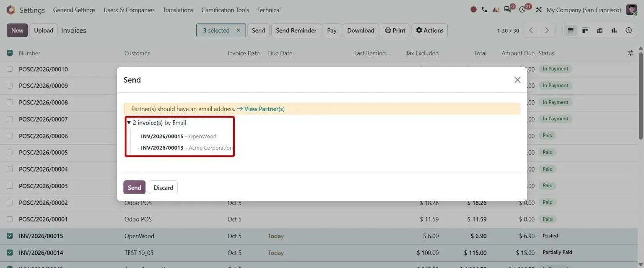Viewport: 644px width, 268px height.
Task: Open the Odoo app switcher logo
Action: pyautogui.click(x=11, y=10)
